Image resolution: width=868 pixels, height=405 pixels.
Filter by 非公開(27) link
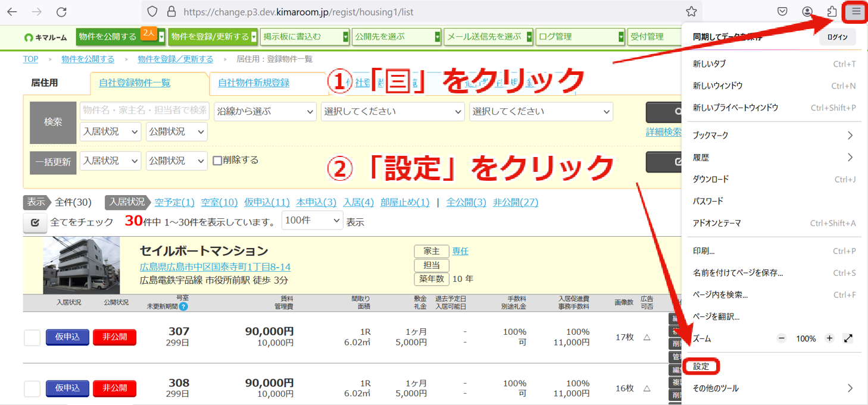coord(516,202)
